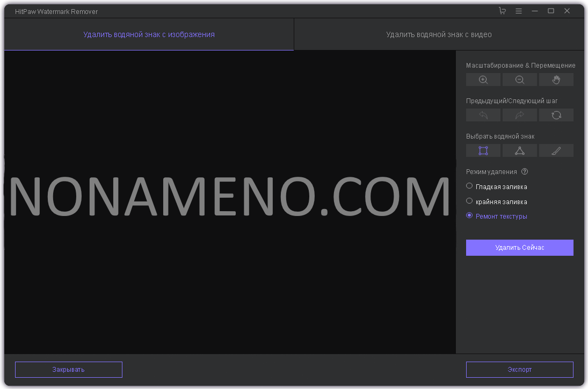Screen dimensions: 588x389
Task: Select the Ремонт текстуры radio option
Action: point(469,216)
